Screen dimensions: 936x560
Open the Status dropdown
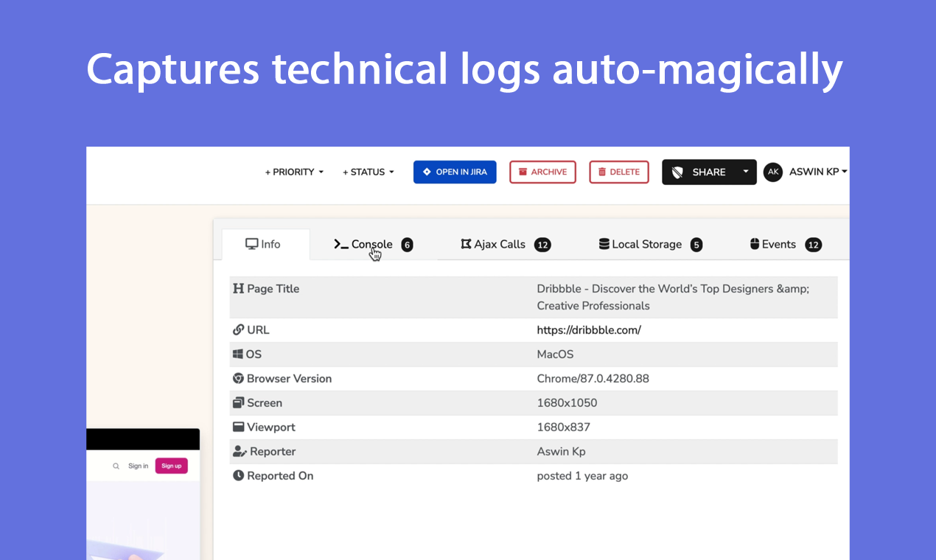coord(368,172)
